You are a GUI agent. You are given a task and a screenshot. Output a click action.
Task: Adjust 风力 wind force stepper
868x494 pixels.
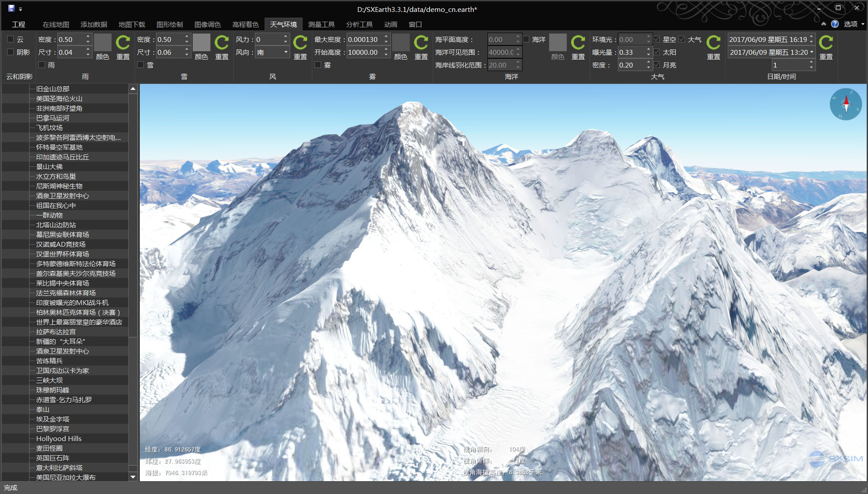(286, 39)
